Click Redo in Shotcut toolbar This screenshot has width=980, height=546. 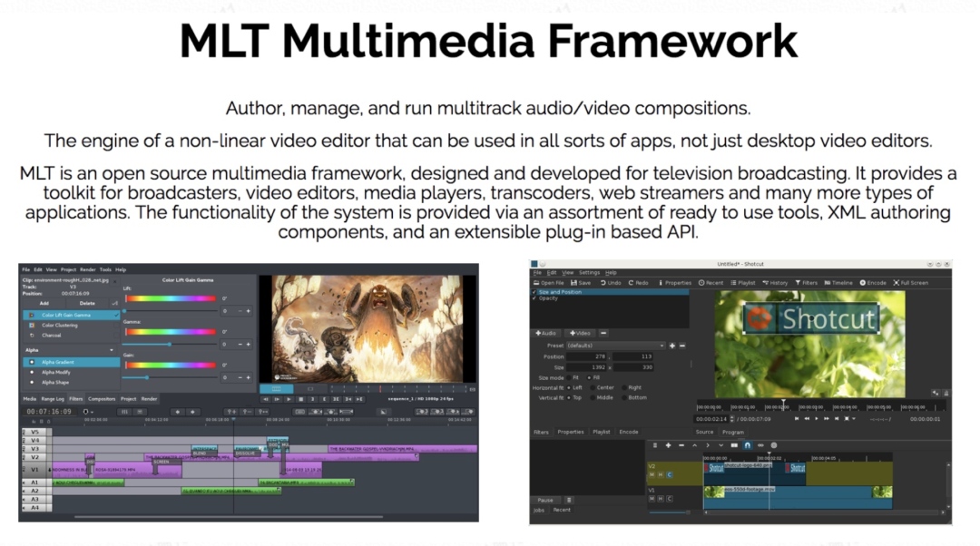(638, 283)
